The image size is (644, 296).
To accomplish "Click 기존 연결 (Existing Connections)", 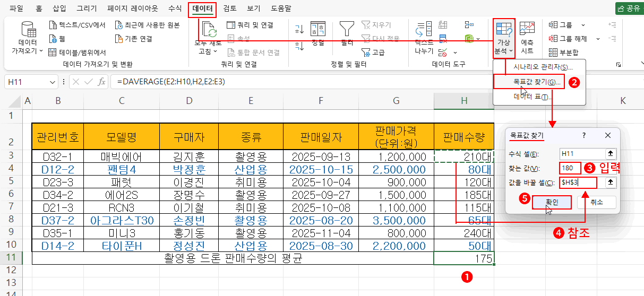I will 134,39.
